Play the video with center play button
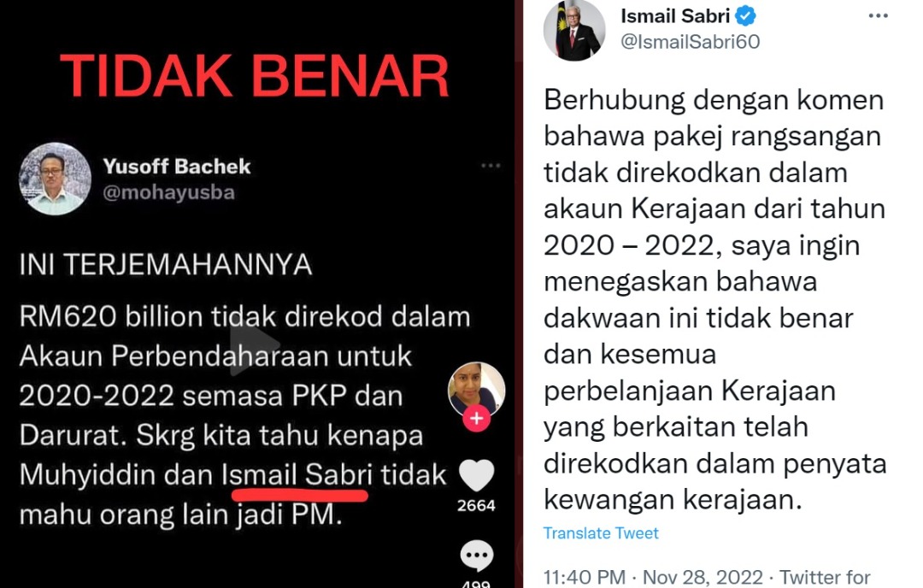 [x=253, y=349]
